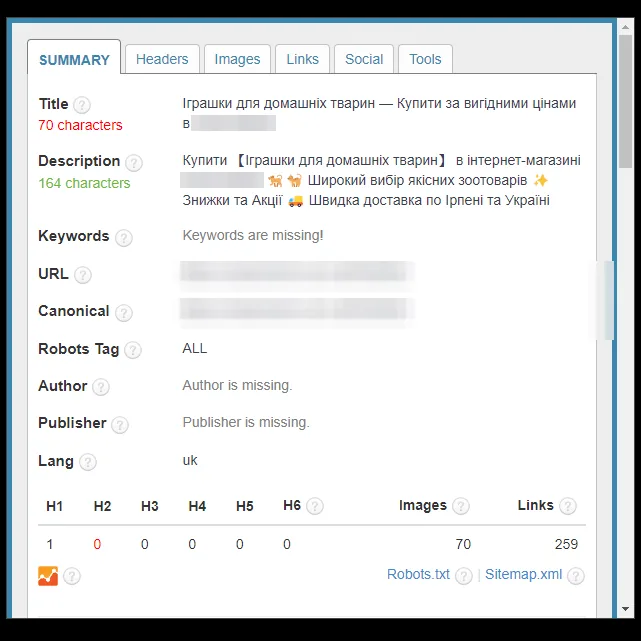Select the SUMMARY tab
The width and height of the screenshot is (641, 641).
(x=74, y=58)
